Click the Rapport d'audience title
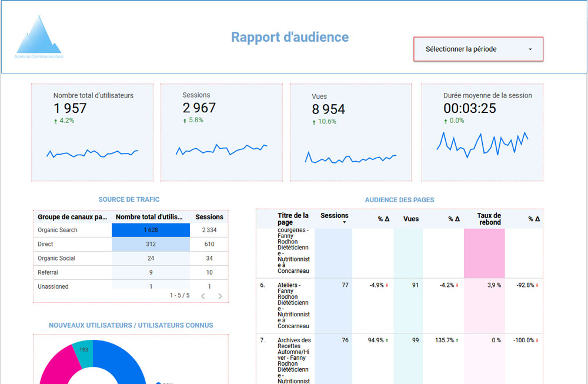588x384 pixels. [289, 37]
